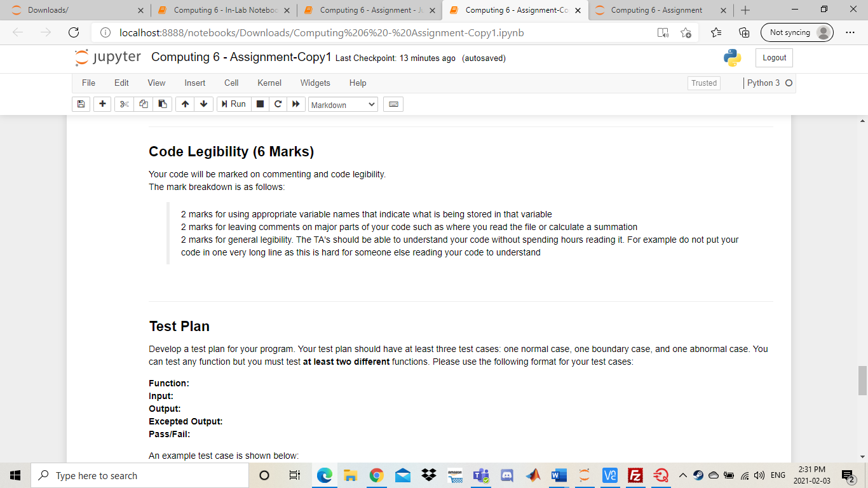Viewport: 868px width, 488px height.
Task: Open the Collections panel
Action: [x=745, y=32]
